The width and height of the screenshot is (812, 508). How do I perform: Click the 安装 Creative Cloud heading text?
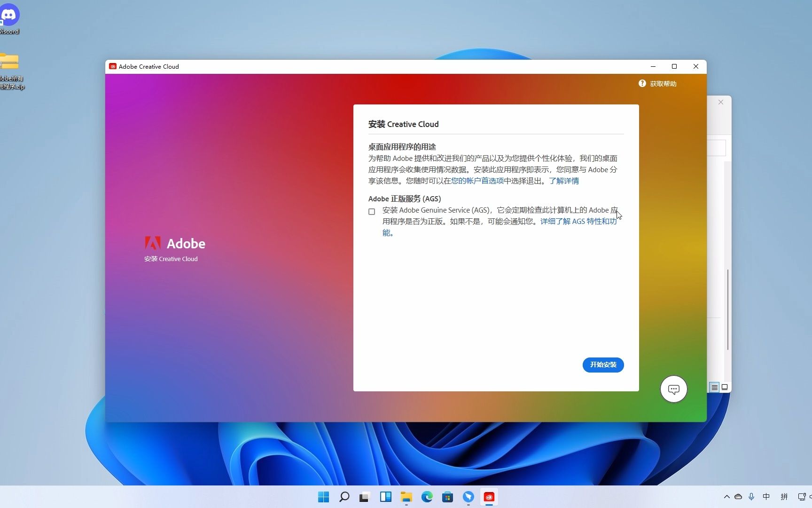pos(403,124)
